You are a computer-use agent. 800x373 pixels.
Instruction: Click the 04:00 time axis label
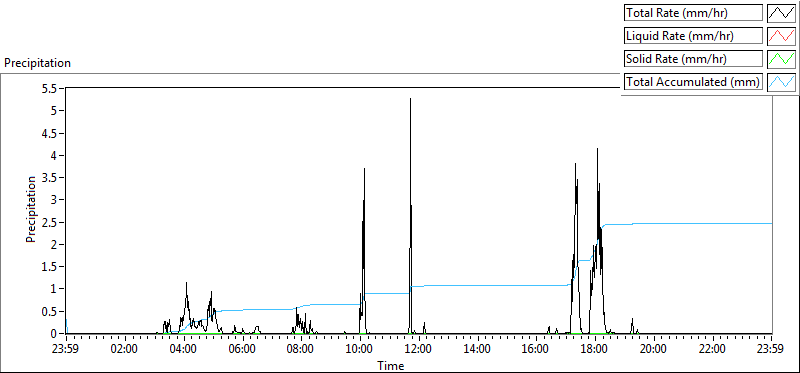coord(184,350)
